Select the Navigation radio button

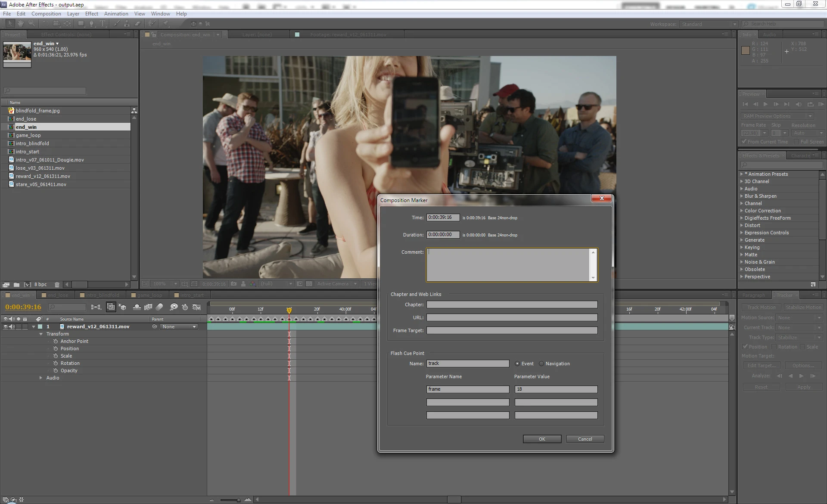(541, 364)
